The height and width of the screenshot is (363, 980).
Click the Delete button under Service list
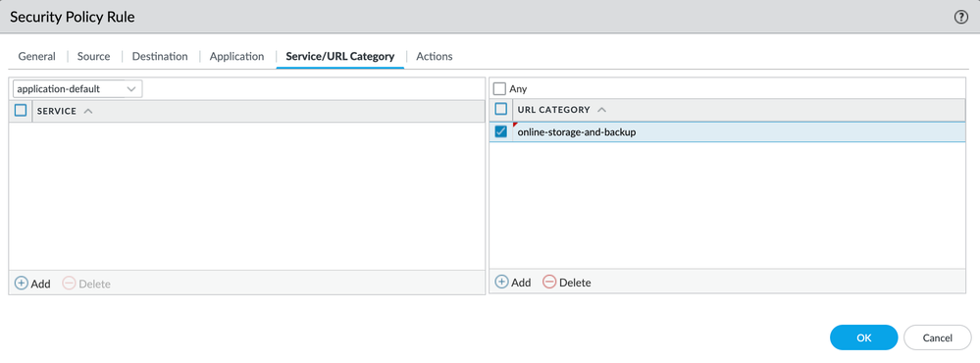(x=86, y=284)
